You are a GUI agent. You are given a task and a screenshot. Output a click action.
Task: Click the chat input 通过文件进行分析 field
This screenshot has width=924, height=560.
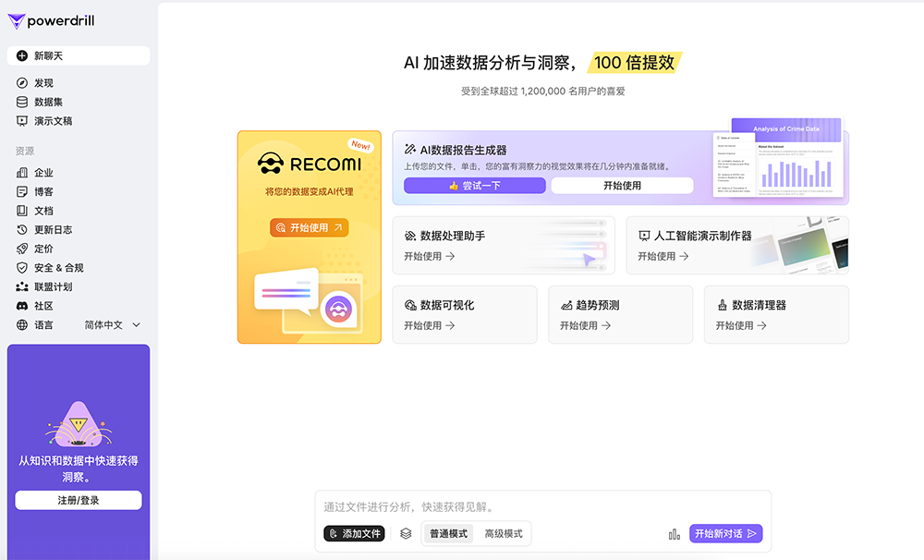pyautogui.click(x=542, y=507)
